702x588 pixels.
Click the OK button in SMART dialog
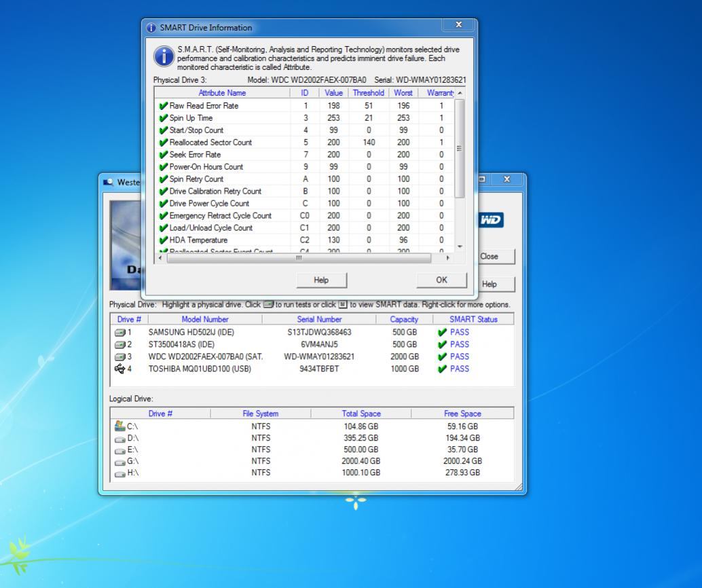441,280
